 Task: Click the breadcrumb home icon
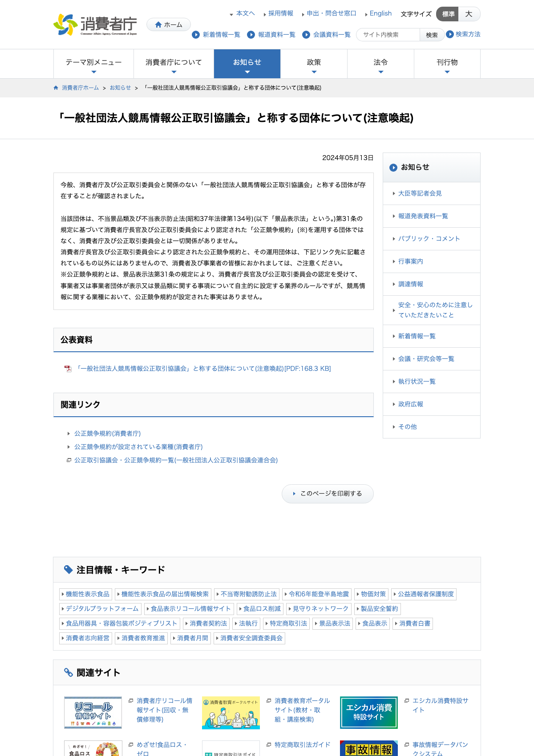56,88
